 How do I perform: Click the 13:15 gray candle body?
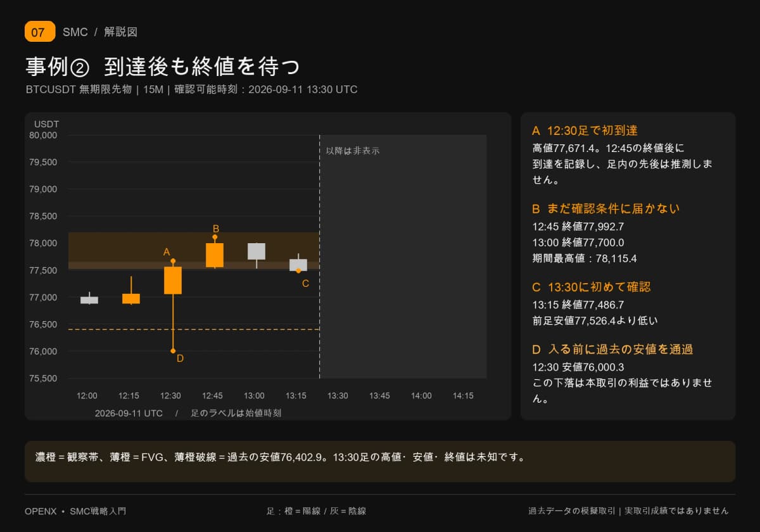pyautogui.click(x=298, y=265)
